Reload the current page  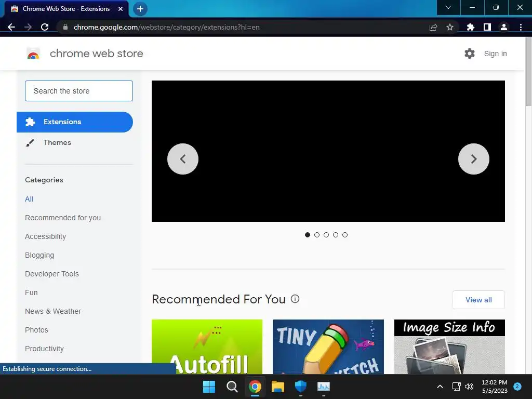45,27
